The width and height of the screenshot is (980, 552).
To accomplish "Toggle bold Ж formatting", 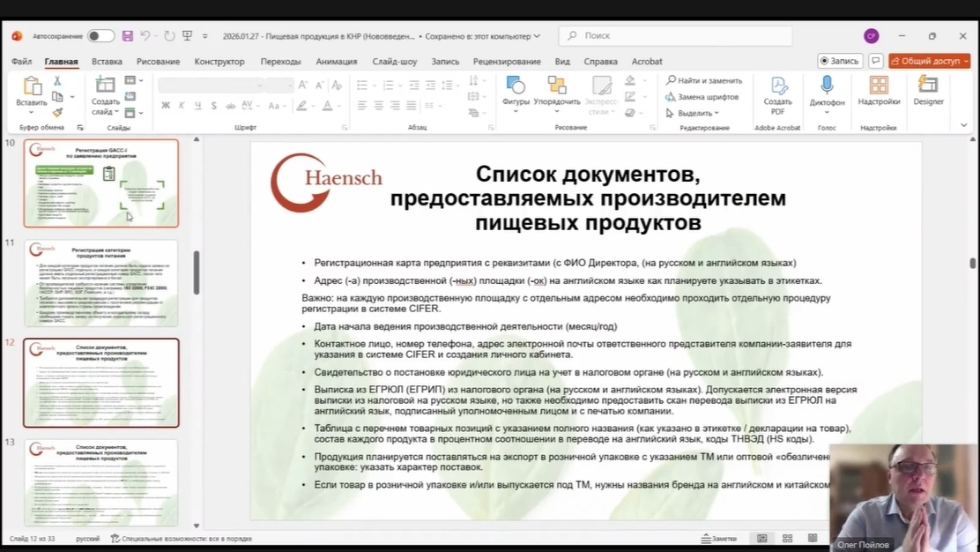I will [166, 106].
